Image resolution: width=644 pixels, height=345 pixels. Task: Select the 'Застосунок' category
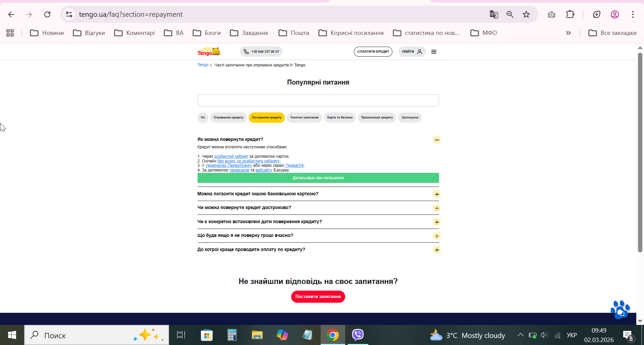[410, 117]
